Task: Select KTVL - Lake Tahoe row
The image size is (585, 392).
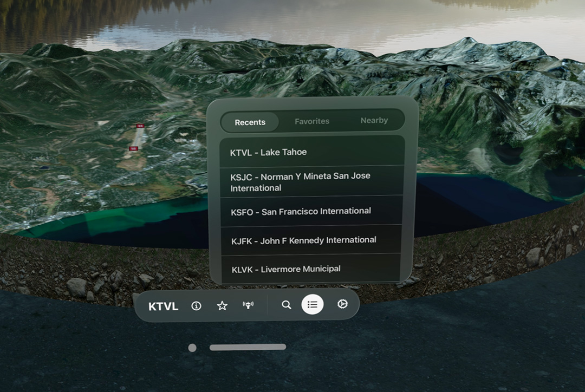Action: point(313,152)
